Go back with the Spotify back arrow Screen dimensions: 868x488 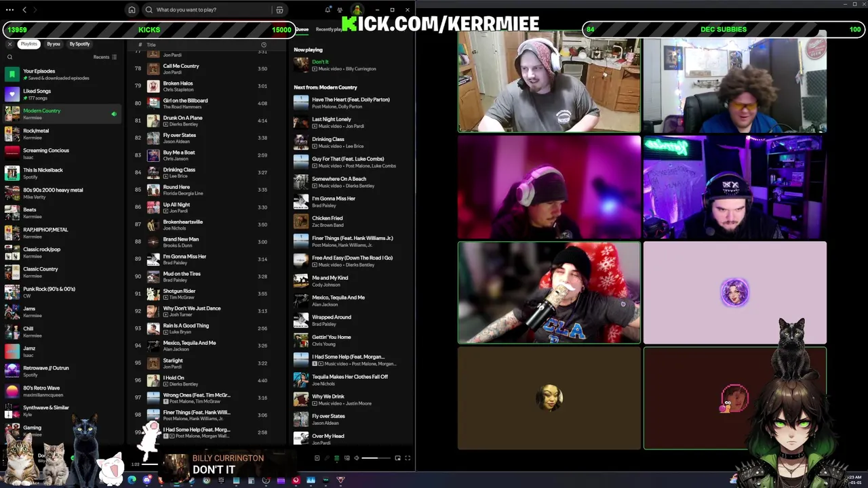[x=24, y=9]
